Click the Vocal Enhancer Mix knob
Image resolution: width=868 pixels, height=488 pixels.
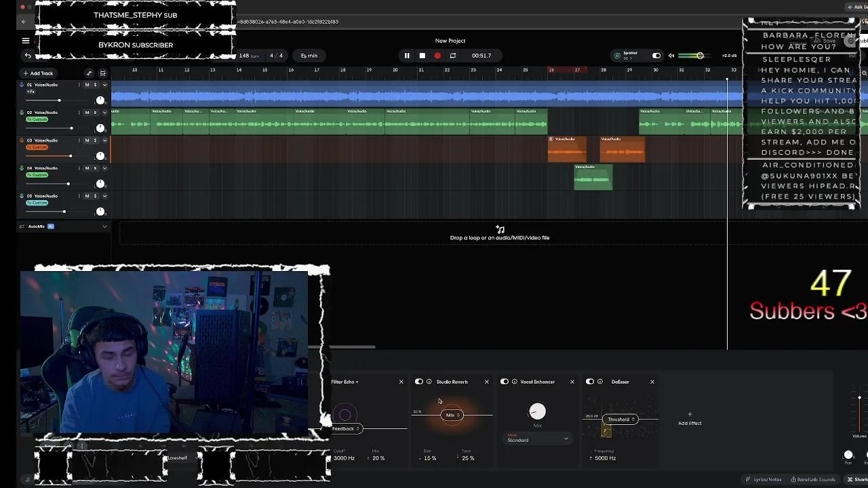537,411
